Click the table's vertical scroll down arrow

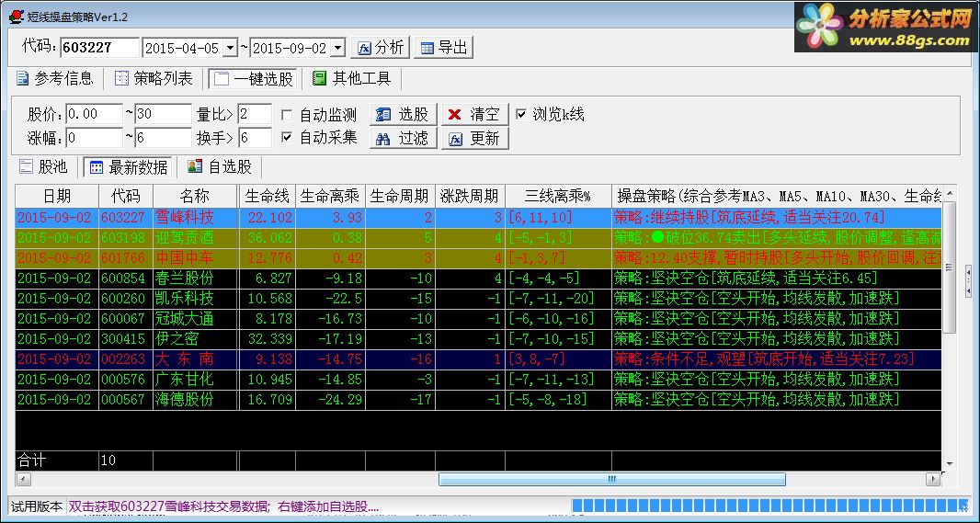coord(949,464)
